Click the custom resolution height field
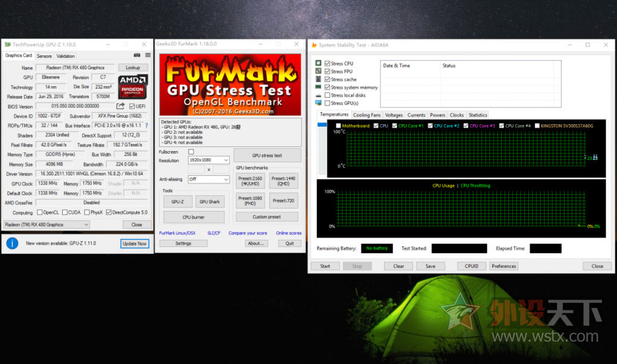The width and height of the screenshot is (617, 364). click(x=221, y=169)
